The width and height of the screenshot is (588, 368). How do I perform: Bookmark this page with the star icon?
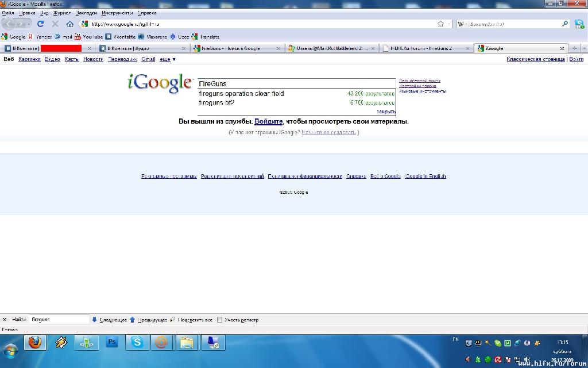(x=440, y=24)
